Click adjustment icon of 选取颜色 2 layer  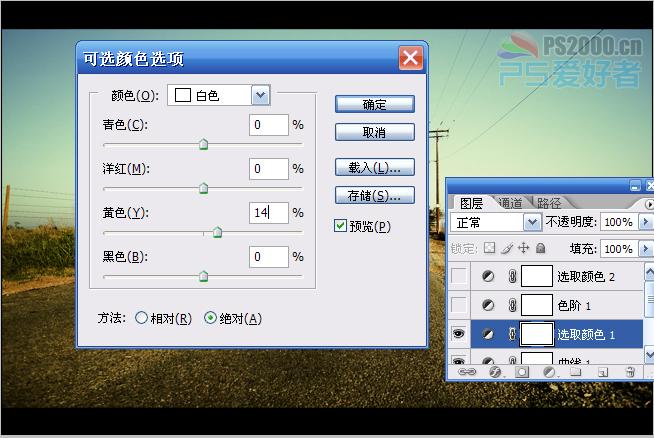[488, 276]
